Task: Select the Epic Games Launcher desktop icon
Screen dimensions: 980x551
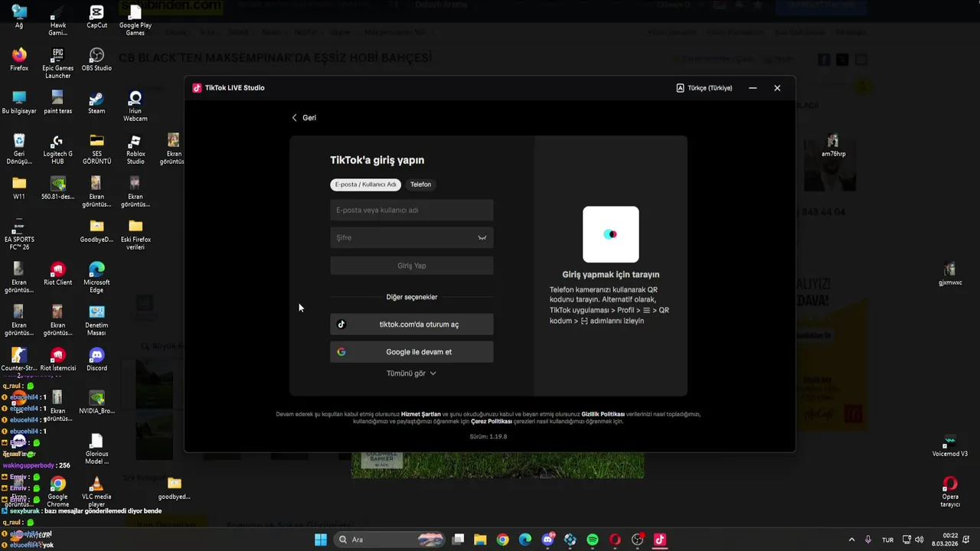Action: pos(57,64)
